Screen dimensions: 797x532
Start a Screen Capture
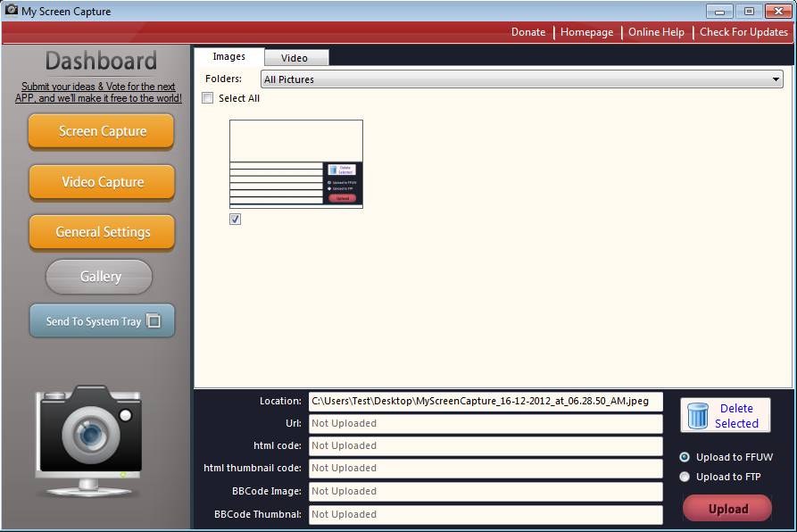point(102,131)
